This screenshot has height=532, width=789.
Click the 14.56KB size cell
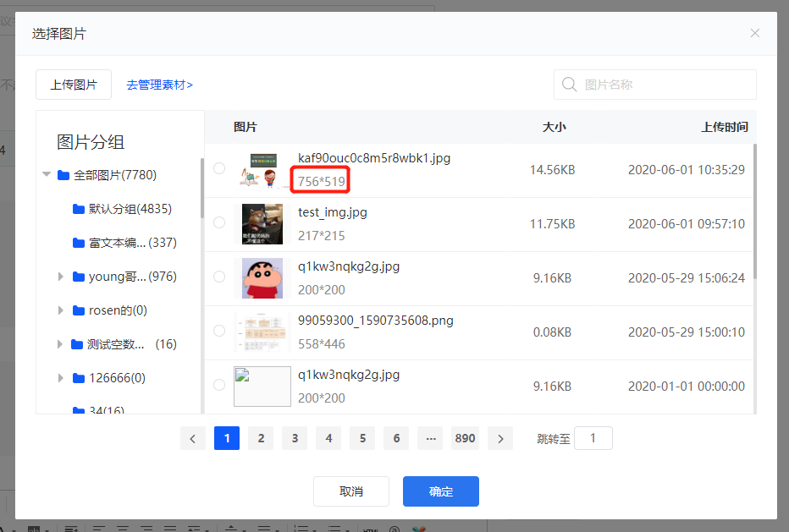[x=552, y=170]
